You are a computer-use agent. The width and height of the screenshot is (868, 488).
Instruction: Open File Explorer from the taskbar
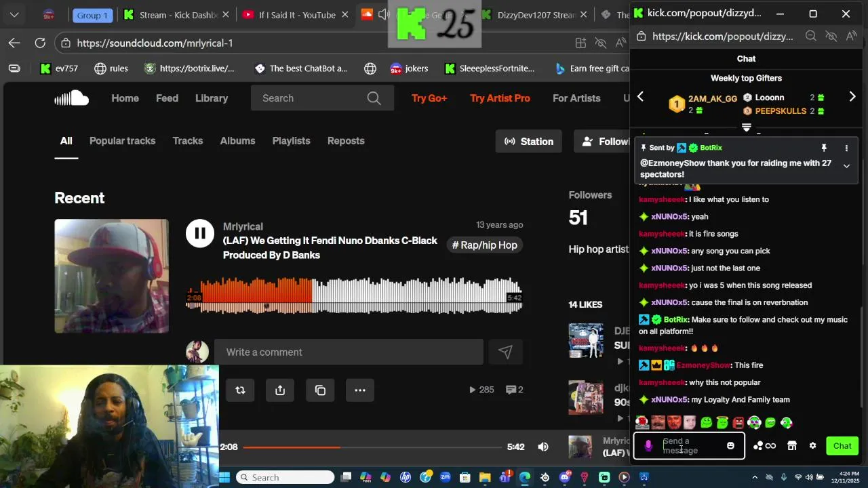(x=485, y=477)
